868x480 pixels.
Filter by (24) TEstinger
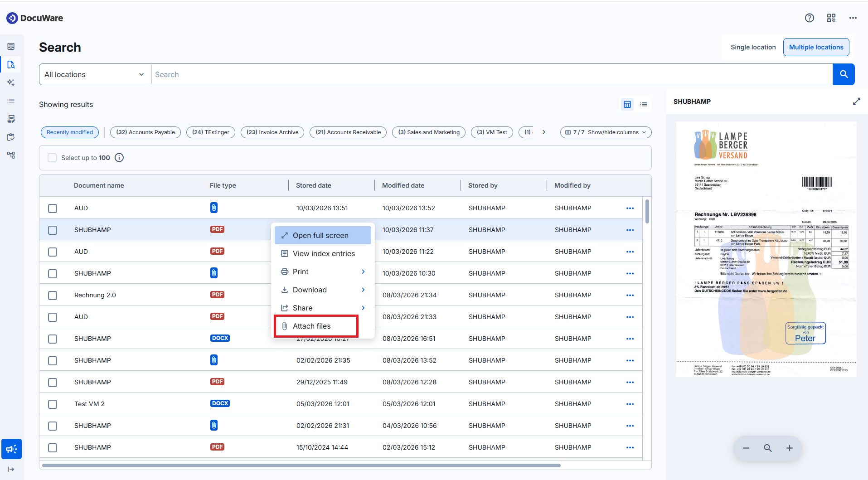point(211,132)
